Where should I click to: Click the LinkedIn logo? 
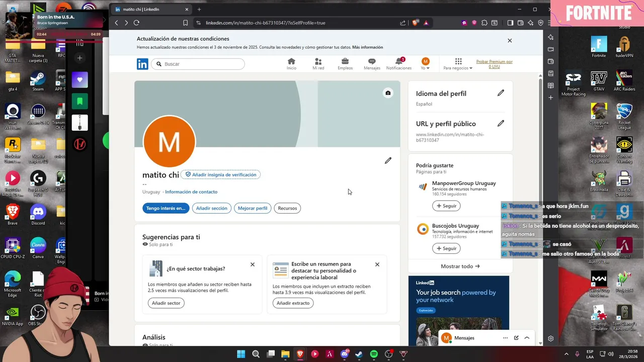[x=142, y=64]
